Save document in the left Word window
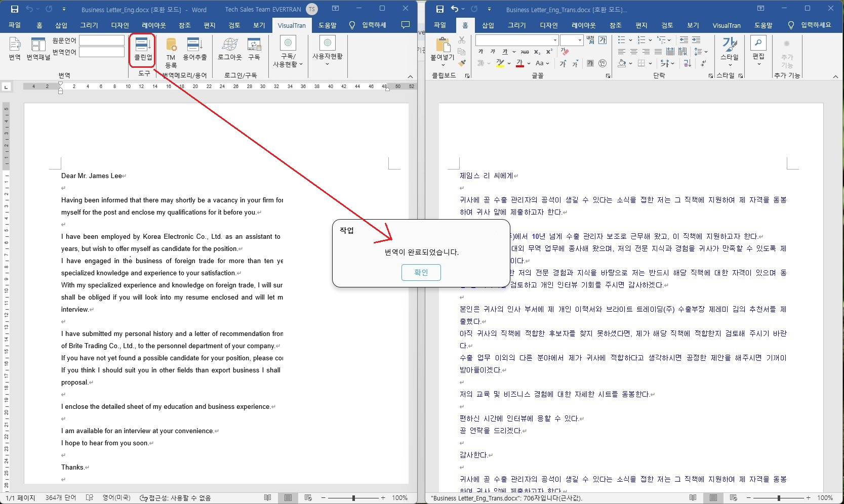Screen dimensions: 844x504 coord(14,9)
